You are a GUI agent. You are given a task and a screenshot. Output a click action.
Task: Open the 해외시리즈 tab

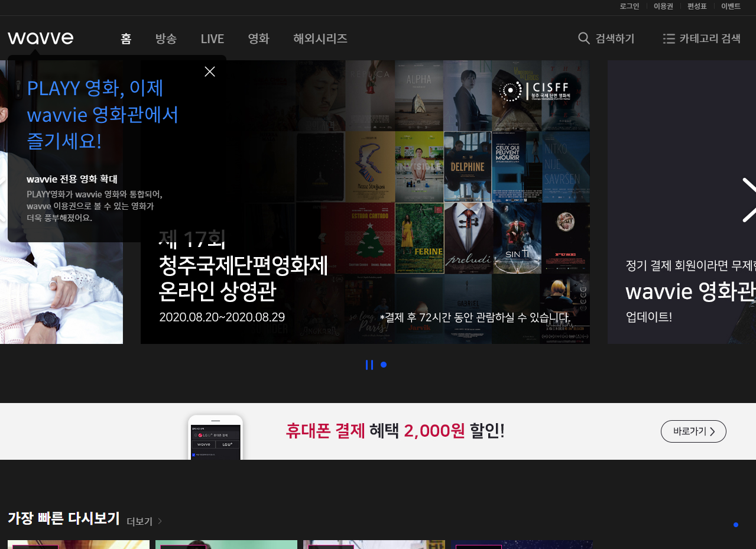pos(320,39)
